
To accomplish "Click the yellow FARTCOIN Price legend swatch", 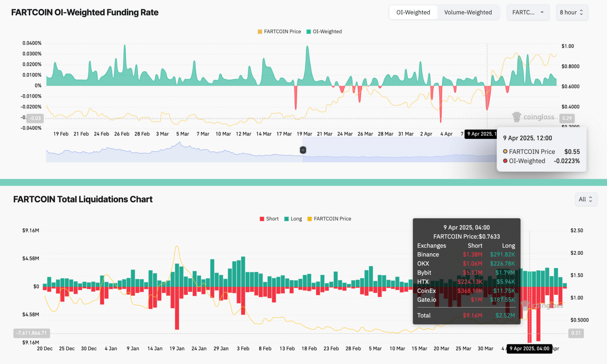I will (260, 32).
